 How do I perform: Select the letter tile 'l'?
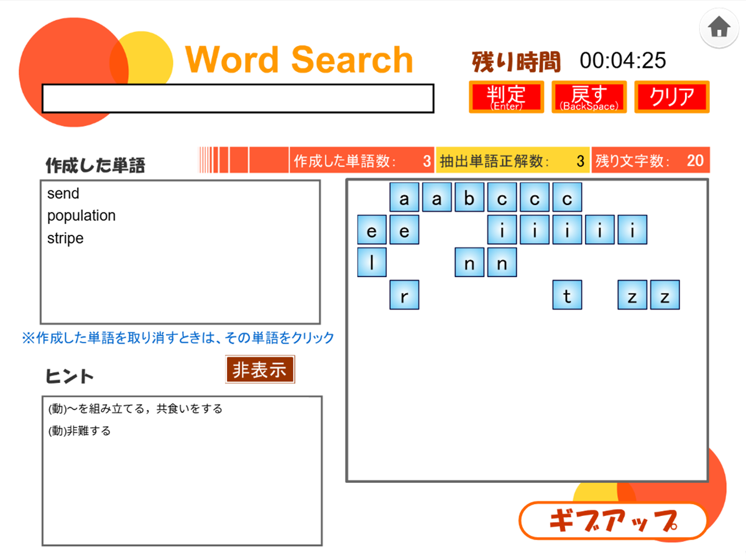pyautogui.click(x=372, y=262)
